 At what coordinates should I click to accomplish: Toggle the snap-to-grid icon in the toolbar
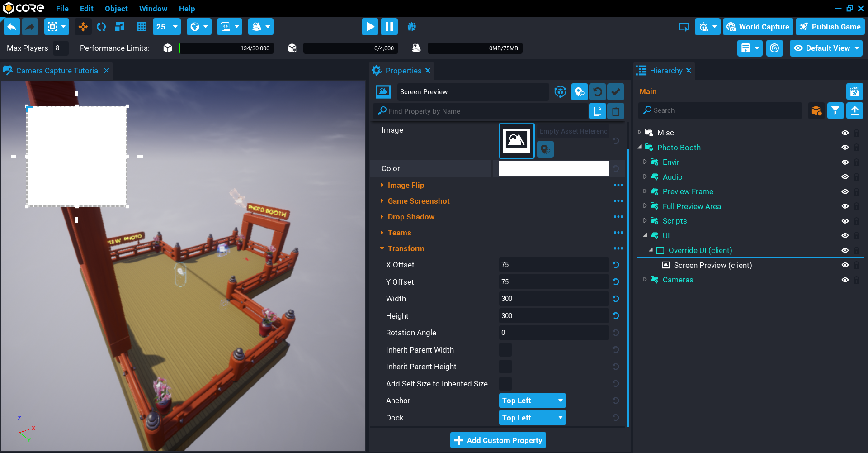[x=142, y=27]
